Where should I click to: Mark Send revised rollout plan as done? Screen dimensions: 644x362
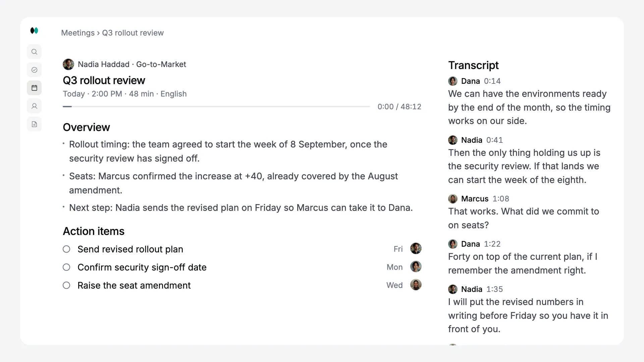(x=66, y=249)
